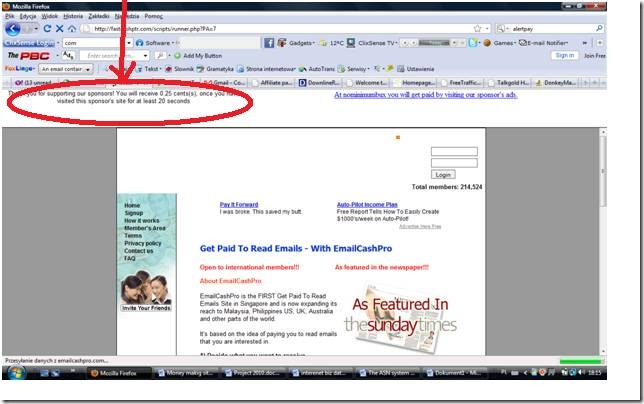Open the Home page icon
644x404 pixels.
click(x=72, y=29)
